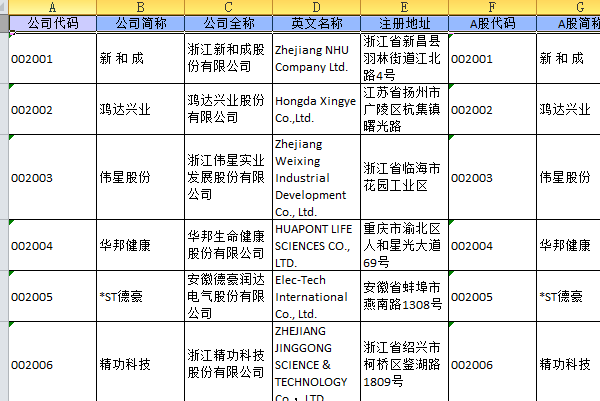600x401 pixels.
Task: Click A-share code 002006 in column F
Action: [492, 362]
